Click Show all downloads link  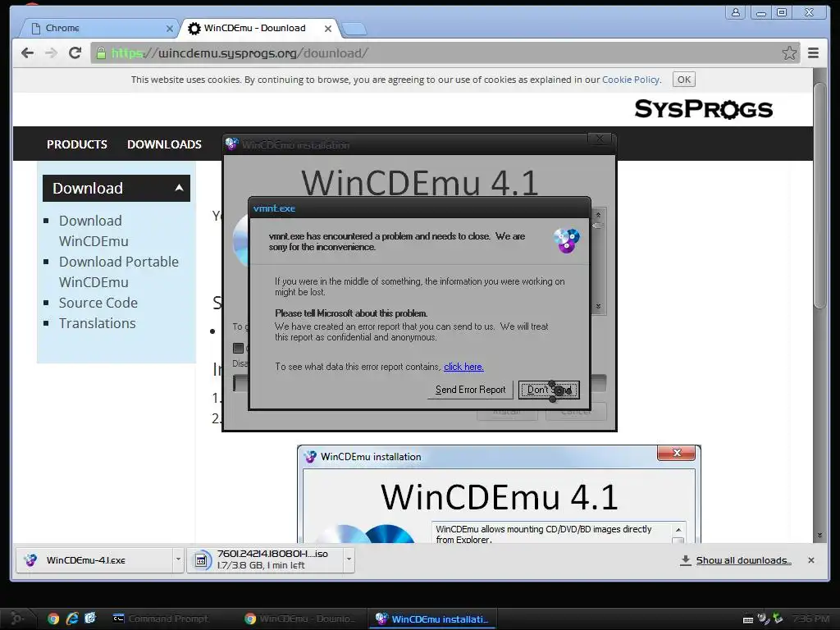[x=743, y=560]
